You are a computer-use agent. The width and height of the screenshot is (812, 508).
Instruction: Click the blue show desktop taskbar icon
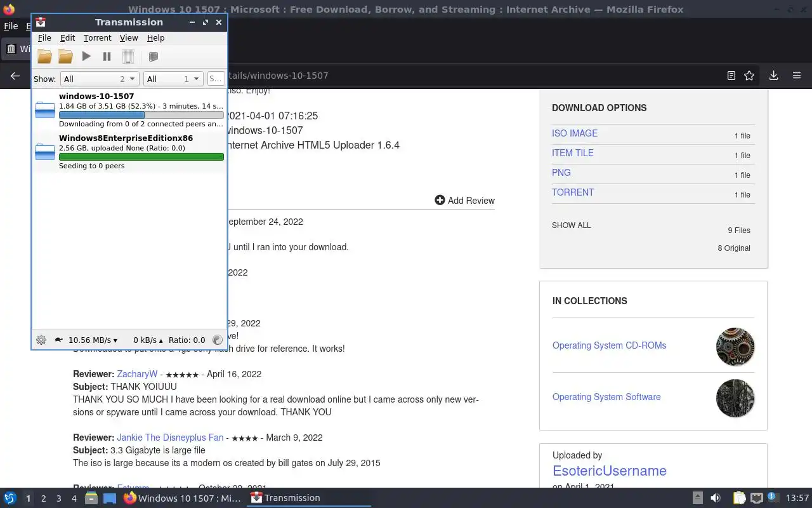109,498
